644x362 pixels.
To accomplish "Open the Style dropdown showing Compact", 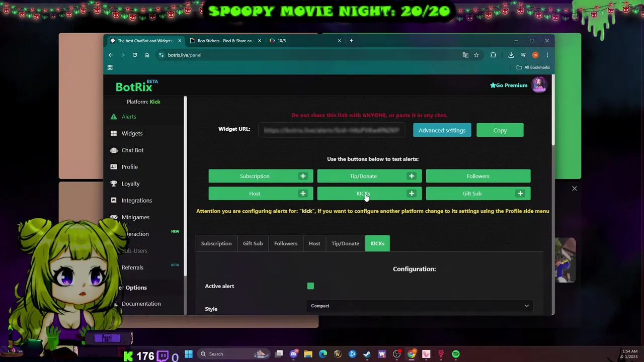I will coord(419,306).
